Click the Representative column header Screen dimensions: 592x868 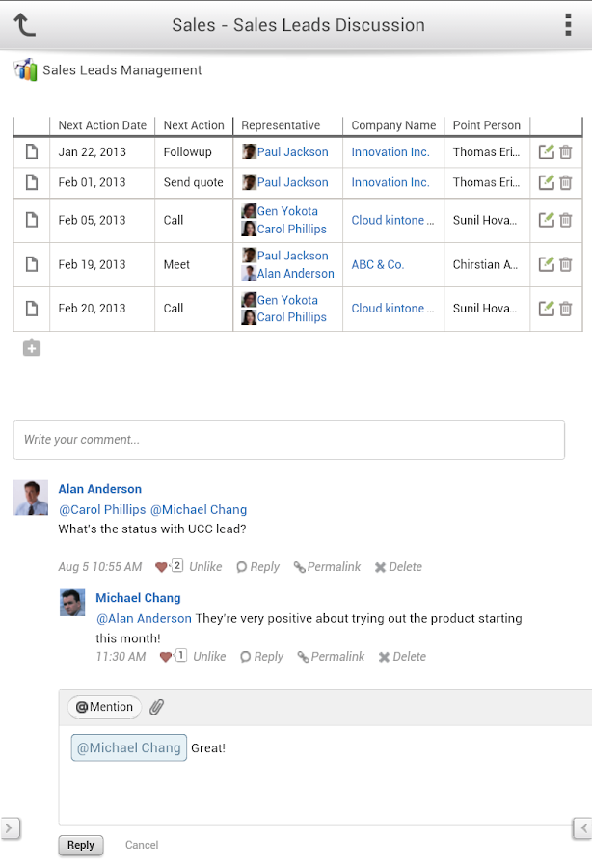click(x=281, y=125)
